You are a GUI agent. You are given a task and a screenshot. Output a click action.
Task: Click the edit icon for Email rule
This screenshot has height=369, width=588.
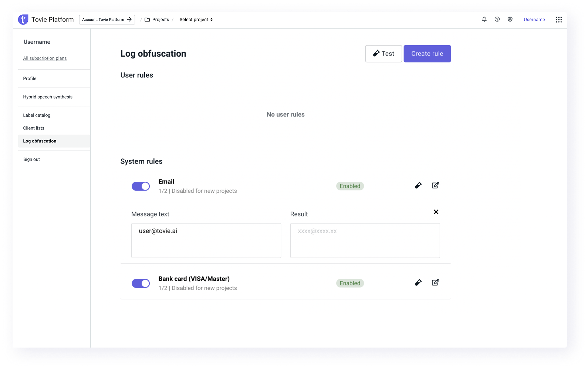(436, 185)
